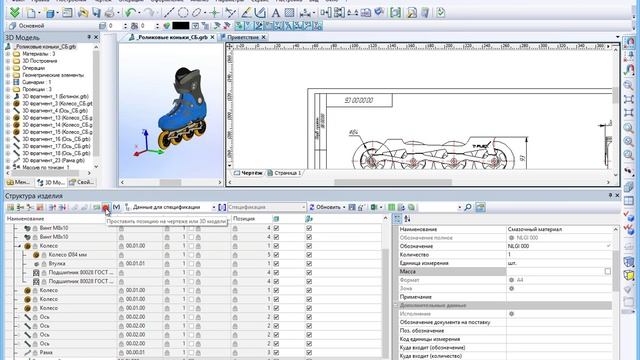Toggle first checkbox in Рама row
The width and height of the screenshot is (640, 360).
click(276, 352)
